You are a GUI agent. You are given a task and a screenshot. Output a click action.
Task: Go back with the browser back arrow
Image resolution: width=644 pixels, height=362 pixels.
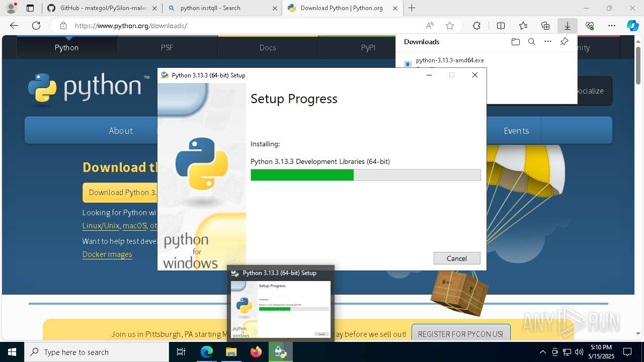[x=14, y=26]
